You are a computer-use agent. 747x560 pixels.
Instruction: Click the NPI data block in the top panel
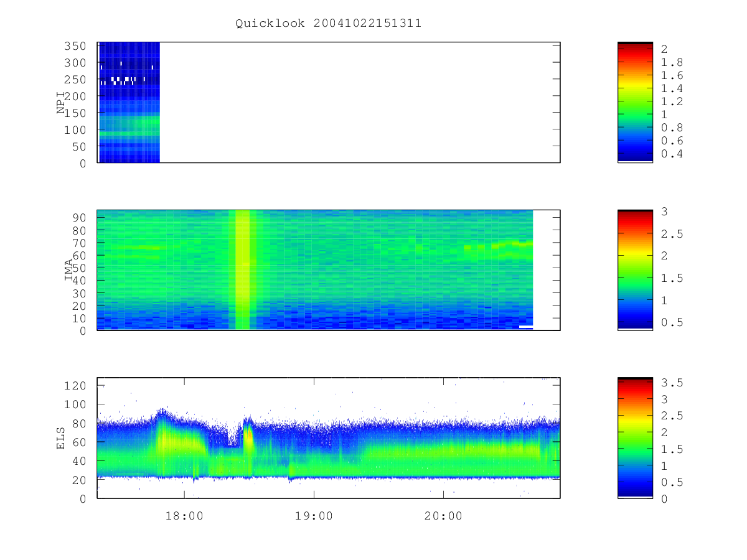point(129,102)
